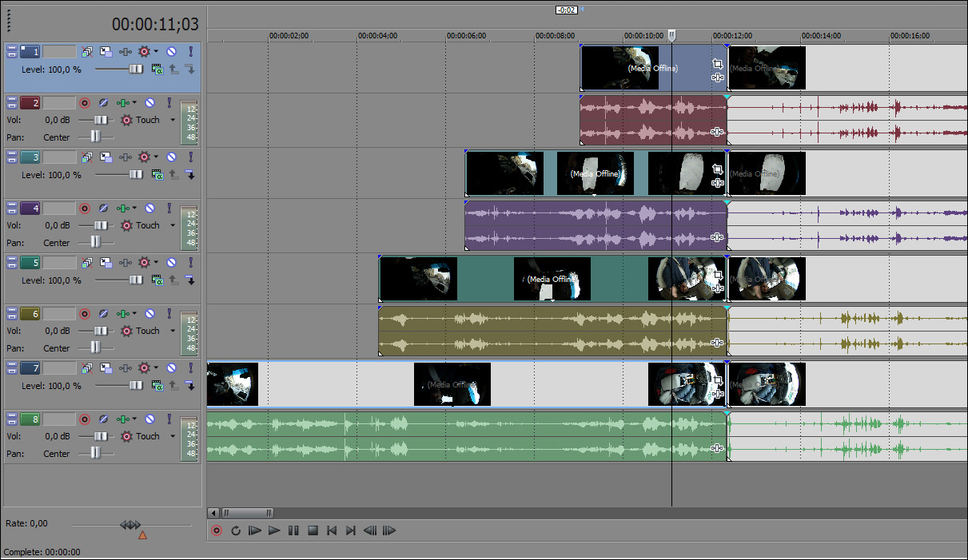This screenshot has width=968, height=560.
Task: Click Make Compositing Child on track 7
Action: (190, 386)
